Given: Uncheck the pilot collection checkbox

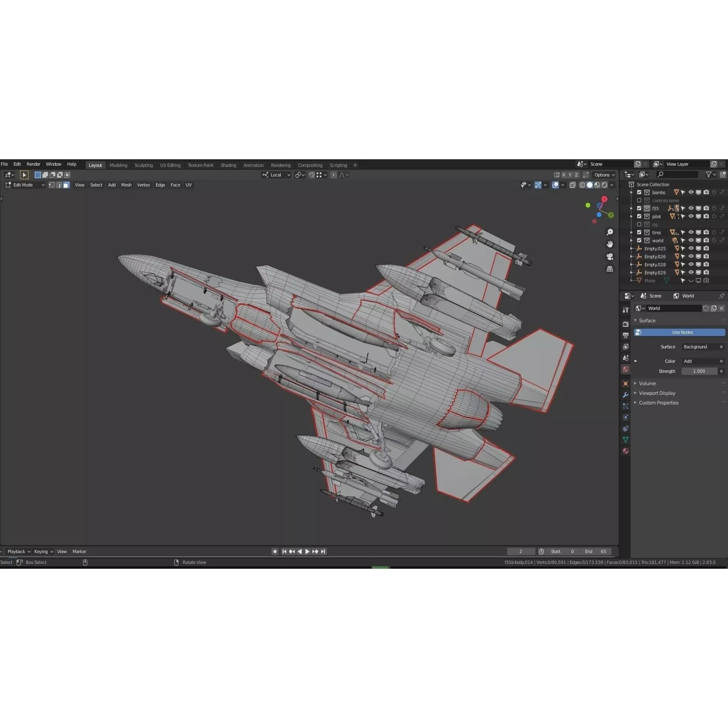Looking at the screenshot, I should (639, 216).
